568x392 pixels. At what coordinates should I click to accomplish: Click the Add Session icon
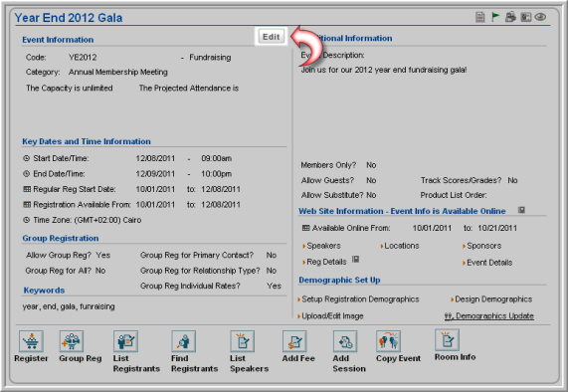(345, 341)
